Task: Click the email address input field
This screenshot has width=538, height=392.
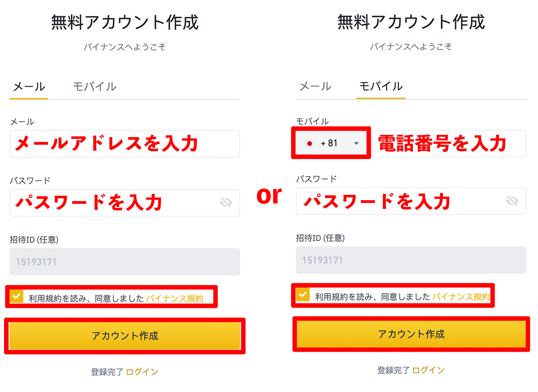Action: point(125,144)
